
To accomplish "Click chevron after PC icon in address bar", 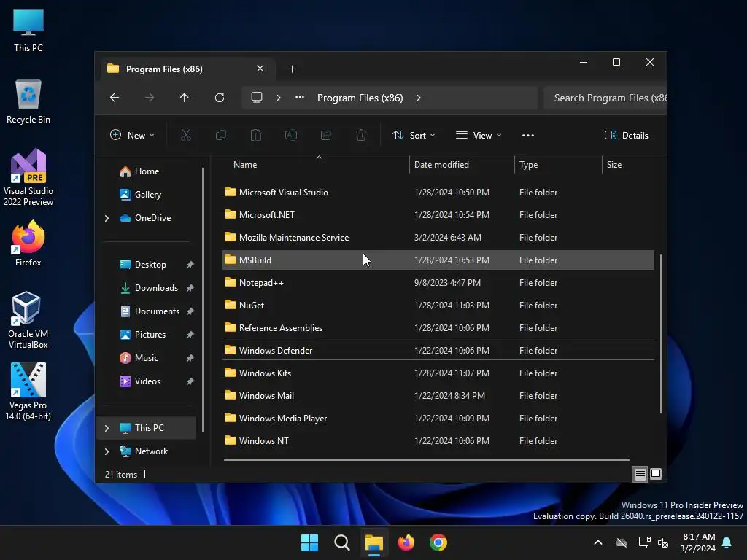I will pos(279,98).
